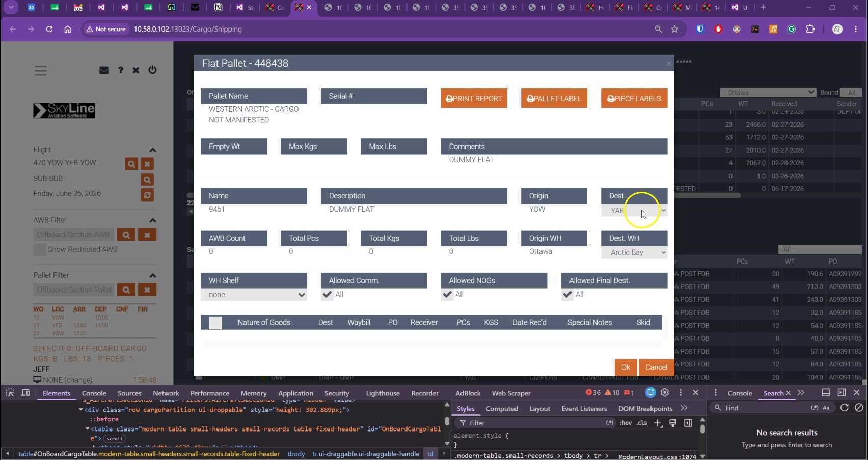Viewport: 868px width, 460px height.
Task: Click the PRINT REPORT button
Action: point(474,98)
